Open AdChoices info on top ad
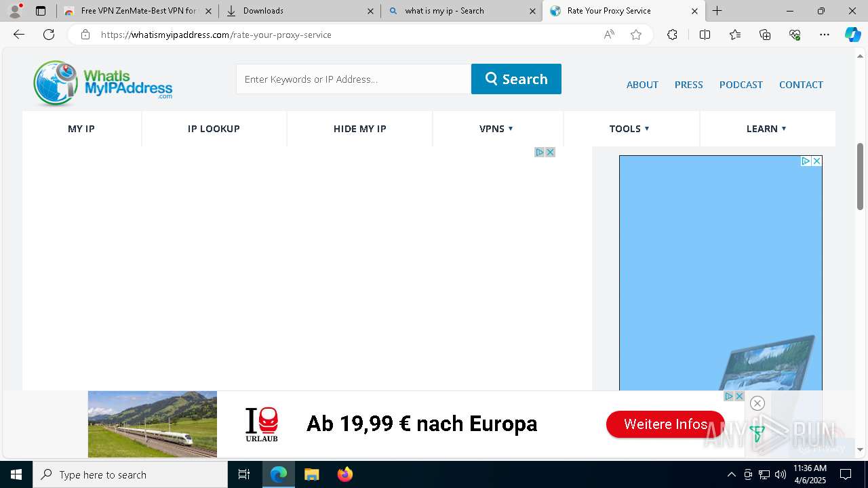 pyautogui.click(x=540, y=152)
